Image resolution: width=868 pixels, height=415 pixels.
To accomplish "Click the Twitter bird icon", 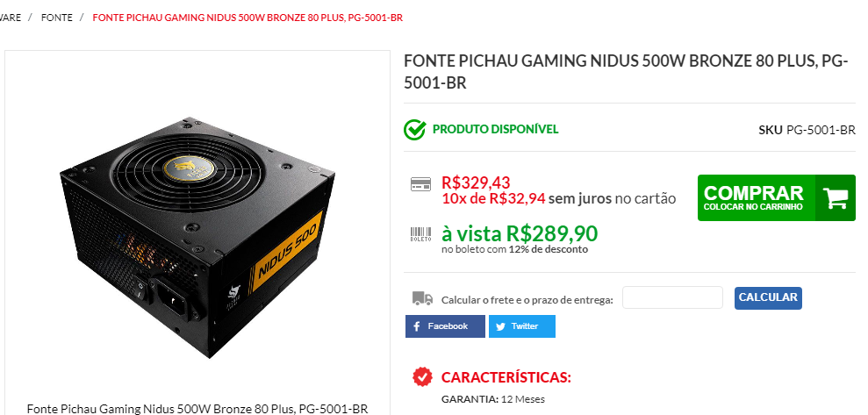I will pyautogui.click(x=500, y=326).
